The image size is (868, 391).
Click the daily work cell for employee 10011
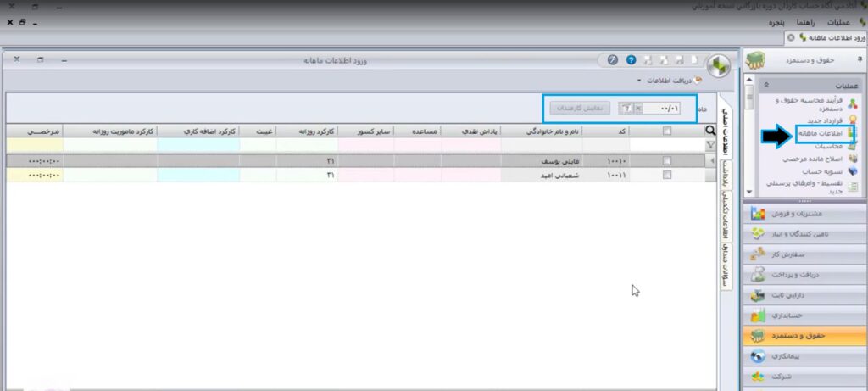click(x=306, y=175)
